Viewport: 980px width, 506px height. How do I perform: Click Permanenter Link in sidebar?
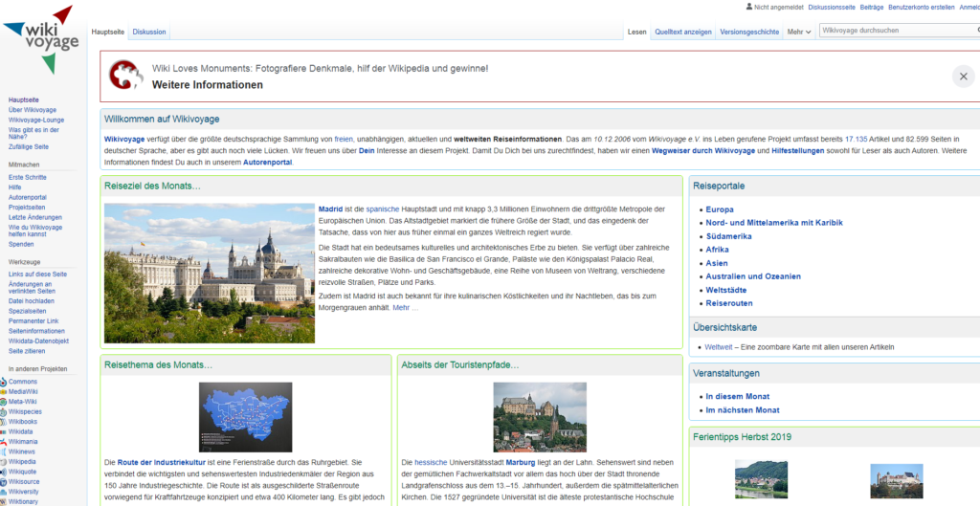(33, 321)
